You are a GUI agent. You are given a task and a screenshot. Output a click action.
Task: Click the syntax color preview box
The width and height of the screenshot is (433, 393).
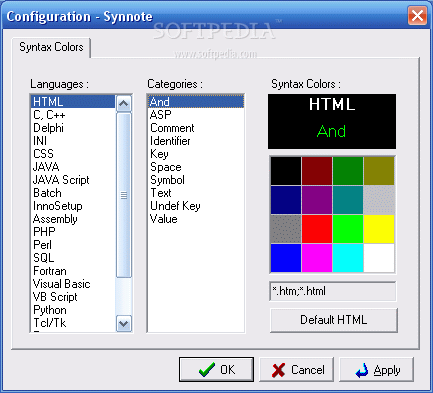[332, 121]
